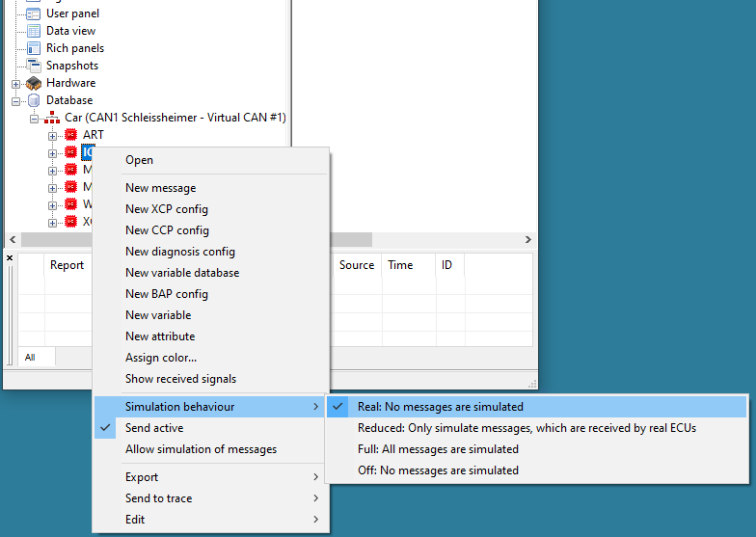Click the Data view grid icon
756x537 pixels.
(x=34, y=31)
